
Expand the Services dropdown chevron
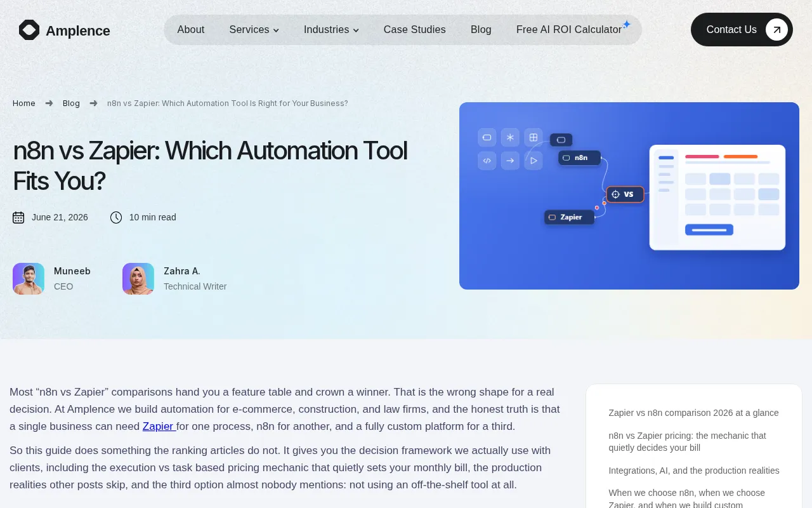pos(276,30)
